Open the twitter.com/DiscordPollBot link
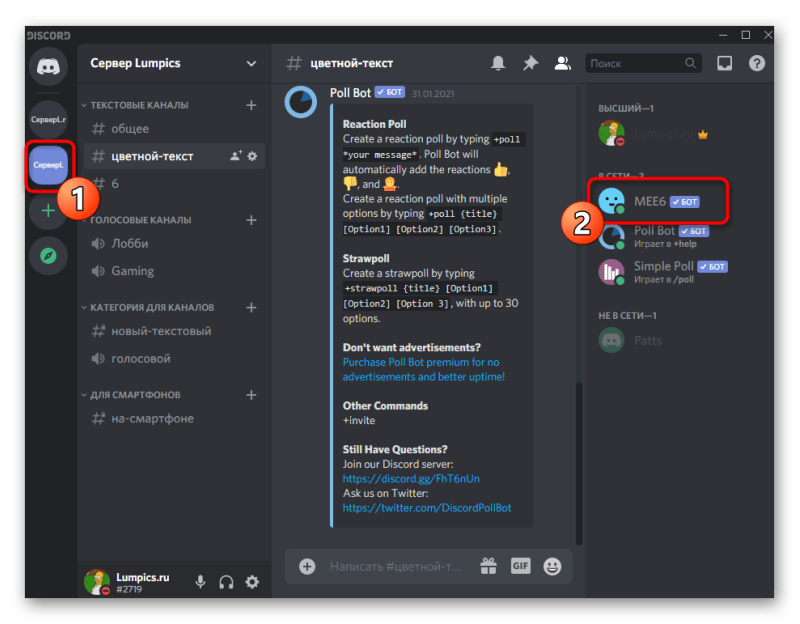This screenshot has height=624, width=800. [427, 508]
